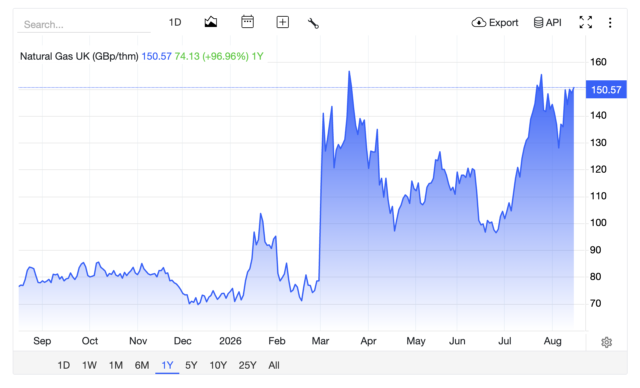640x388 pixels.
Task: Open the chart type icon
Action: [211, 22]
